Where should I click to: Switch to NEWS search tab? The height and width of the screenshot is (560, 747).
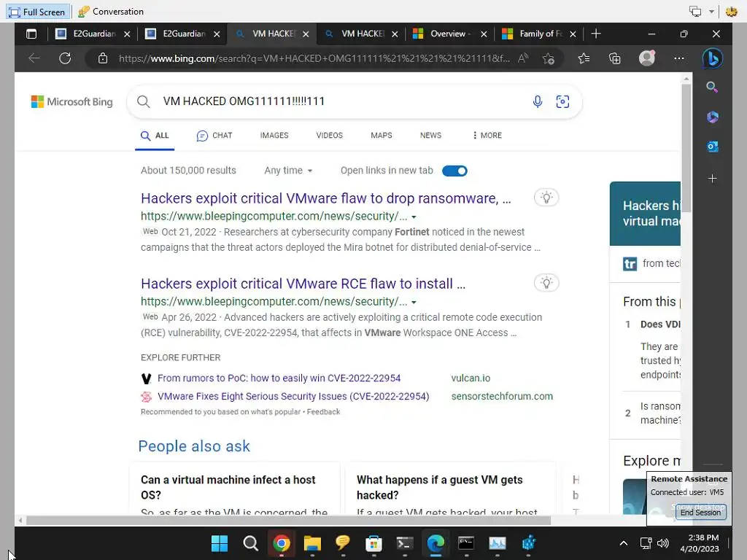tap(430, 136)
